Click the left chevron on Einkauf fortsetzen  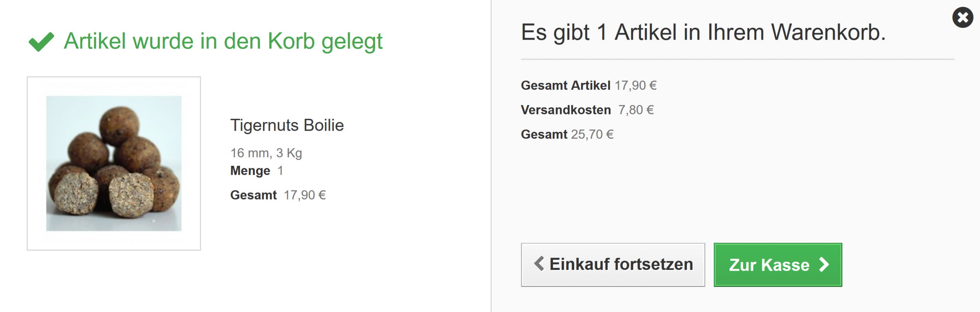539,264
